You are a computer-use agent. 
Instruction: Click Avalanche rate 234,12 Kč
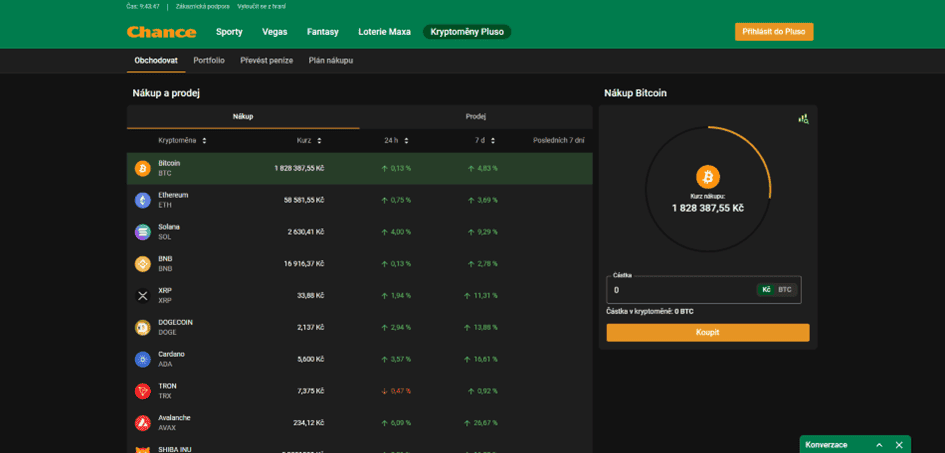tap(309, 423)
